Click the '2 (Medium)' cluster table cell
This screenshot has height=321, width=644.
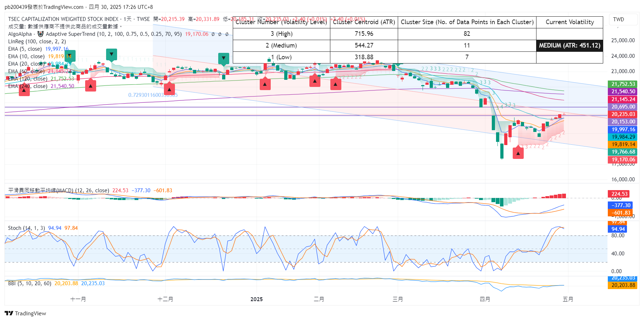281,45
